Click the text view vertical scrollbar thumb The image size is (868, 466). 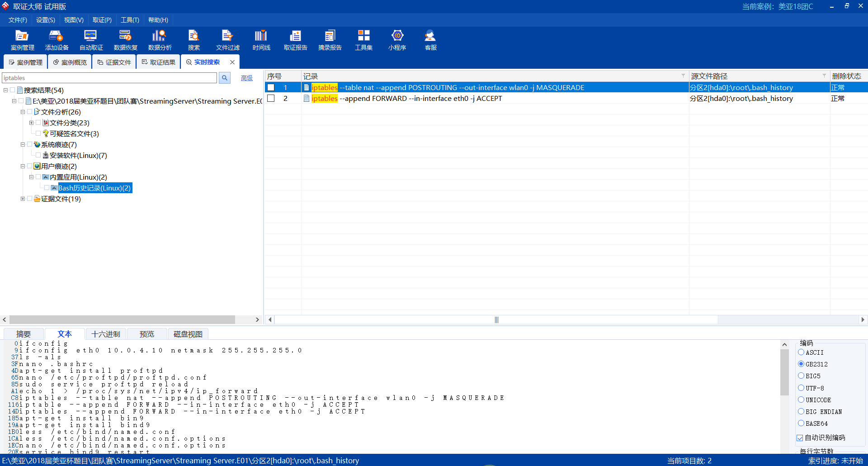click(x=784, y=371)
